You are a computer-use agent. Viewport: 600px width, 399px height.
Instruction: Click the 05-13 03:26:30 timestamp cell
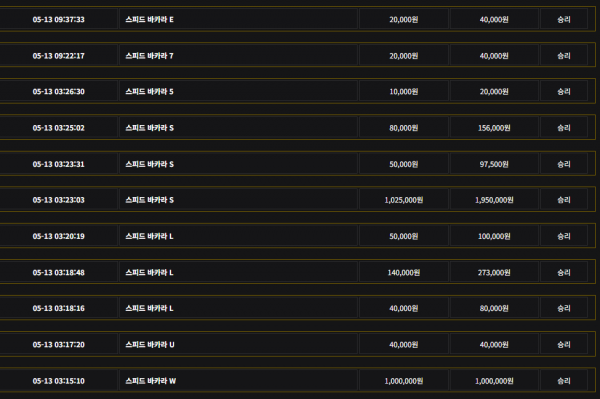tap(59, 91)
